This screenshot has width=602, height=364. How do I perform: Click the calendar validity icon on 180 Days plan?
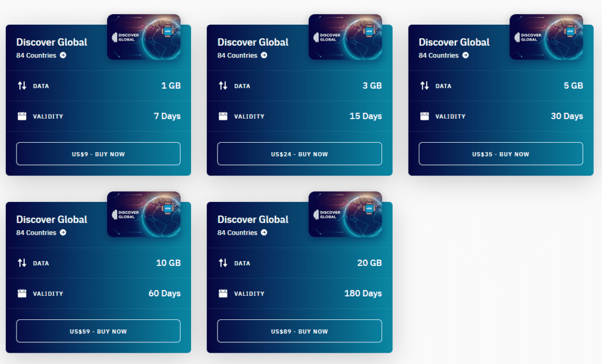[223, 294]
